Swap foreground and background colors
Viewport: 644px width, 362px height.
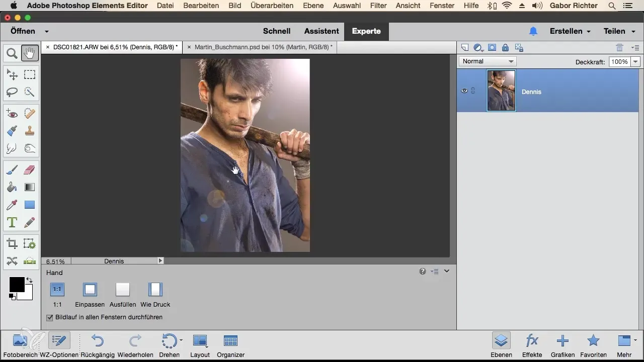(29, 280)
